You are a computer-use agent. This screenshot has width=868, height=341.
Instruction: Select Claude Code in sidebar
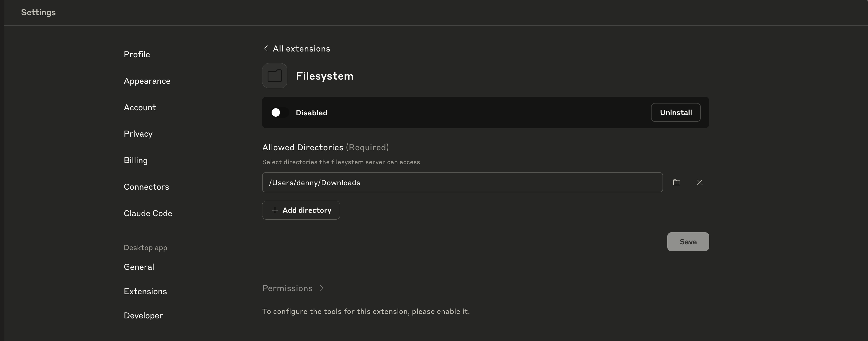click(x=148, y=213)
